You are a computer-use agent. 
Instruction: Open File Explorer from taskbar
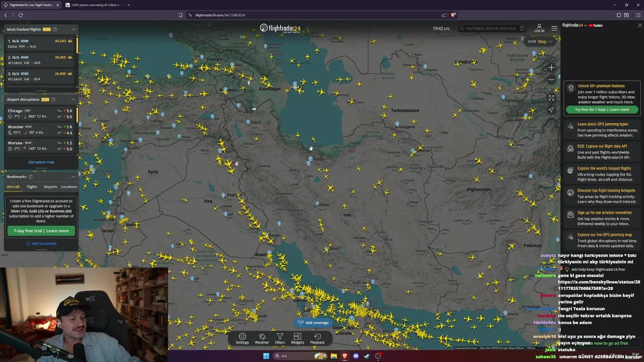click(334, 356)
